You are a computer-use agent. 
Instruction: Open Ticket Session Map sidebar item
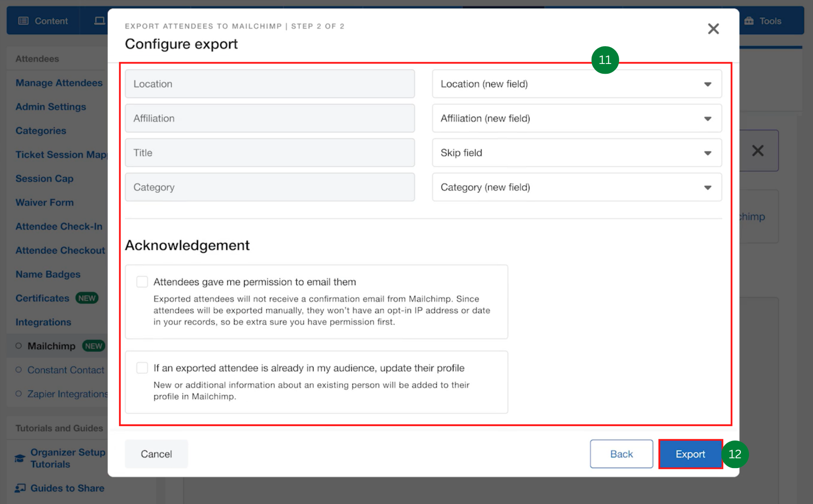61,154
